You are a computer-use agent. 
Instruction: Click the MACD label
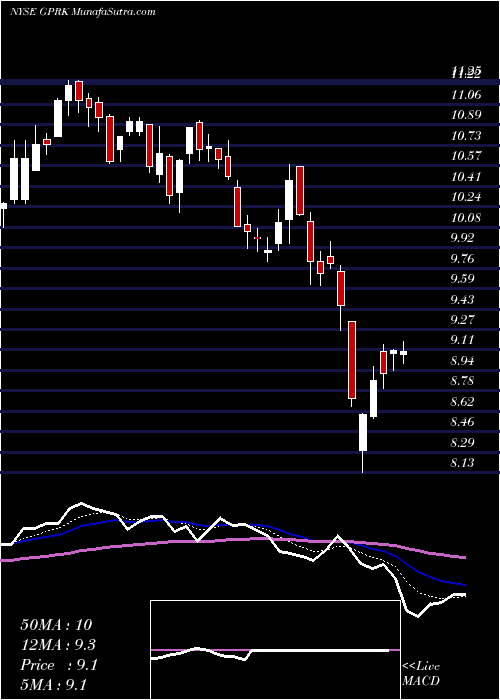click(421, 681)
